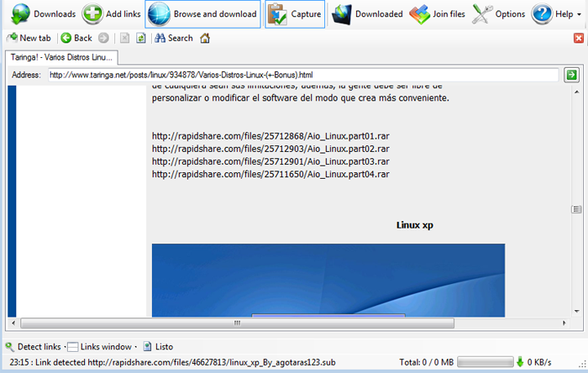
Task: Click the horizontal scrollbar thumb
Action: pos(237,323)
